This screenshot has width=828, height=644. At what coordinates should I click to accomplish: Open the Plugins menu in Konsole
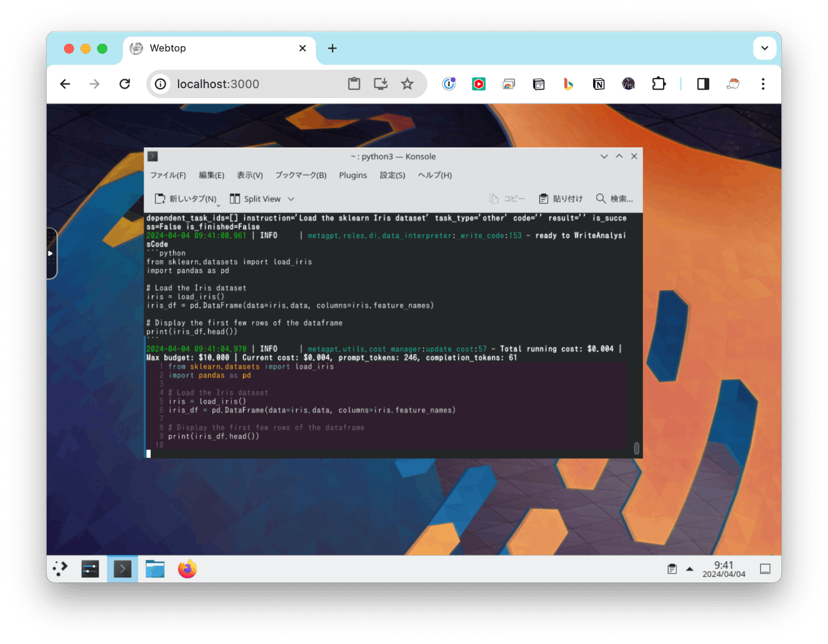[x=353, y=176]
